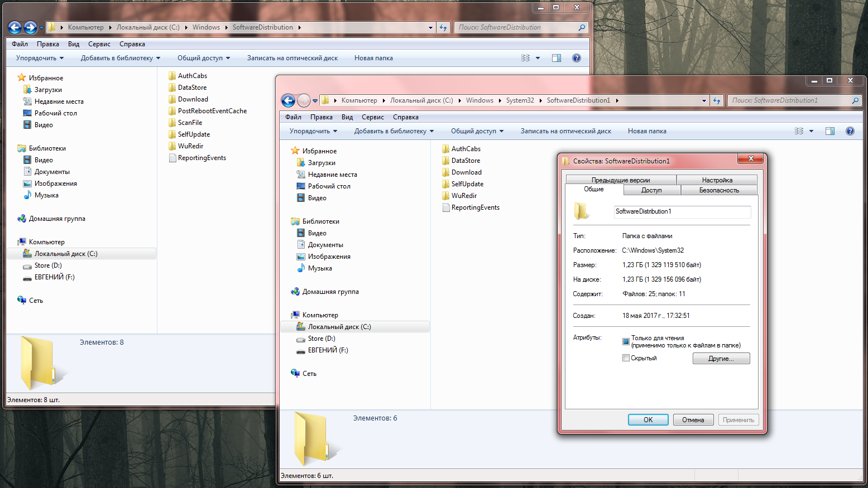868x488 pixels.
Task: Open 'Add to library' dropdown in SoftwareDistribution1 window
Action: tap(394, 131)
